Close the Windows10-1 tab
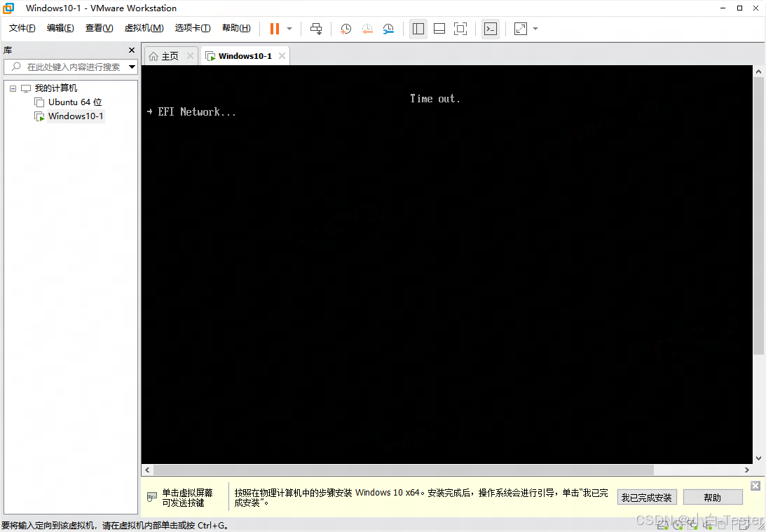The height and width of the screenshot is (532, 766). [282, 55]
